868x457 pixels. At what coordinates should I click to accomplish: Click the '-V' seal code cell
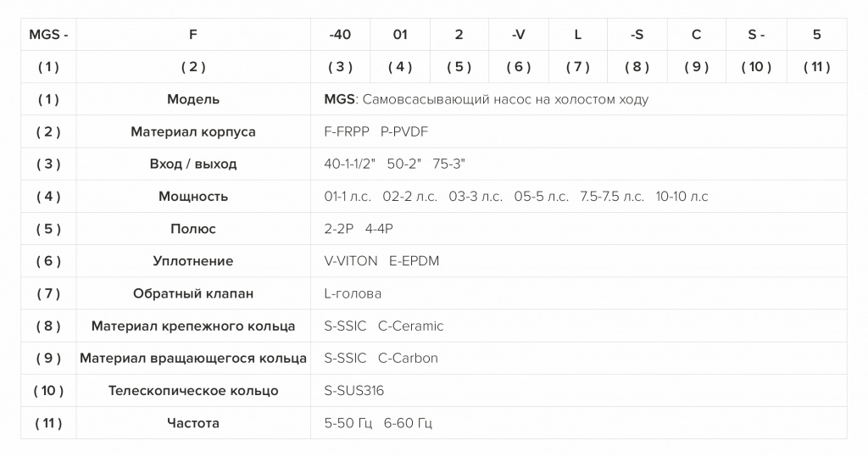click(518, 35)
